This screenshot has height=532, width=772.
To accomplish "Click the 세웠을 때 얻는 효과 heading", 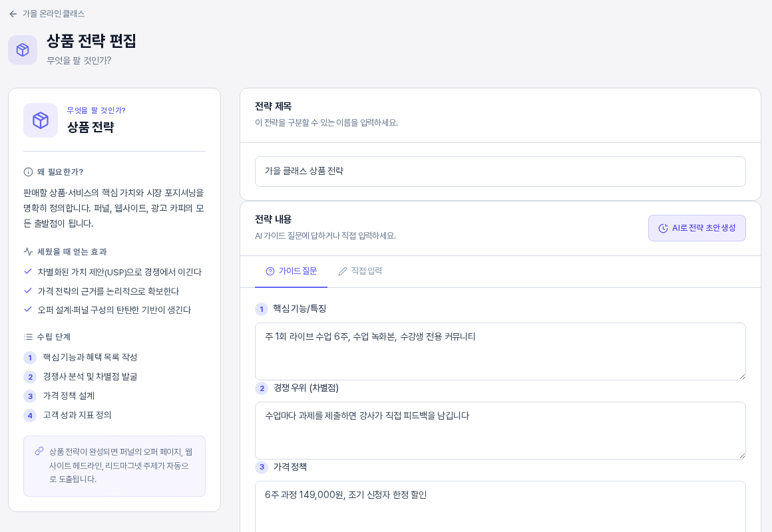I will pyautogui.click(x=72, y=251).
